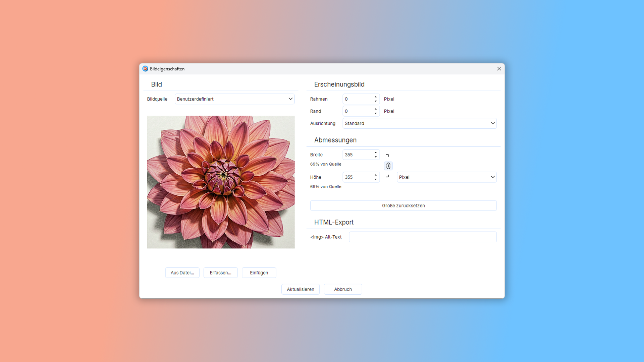
Task: Expand the Ausrichtung Standard dropdown
Action: [419, 123]
